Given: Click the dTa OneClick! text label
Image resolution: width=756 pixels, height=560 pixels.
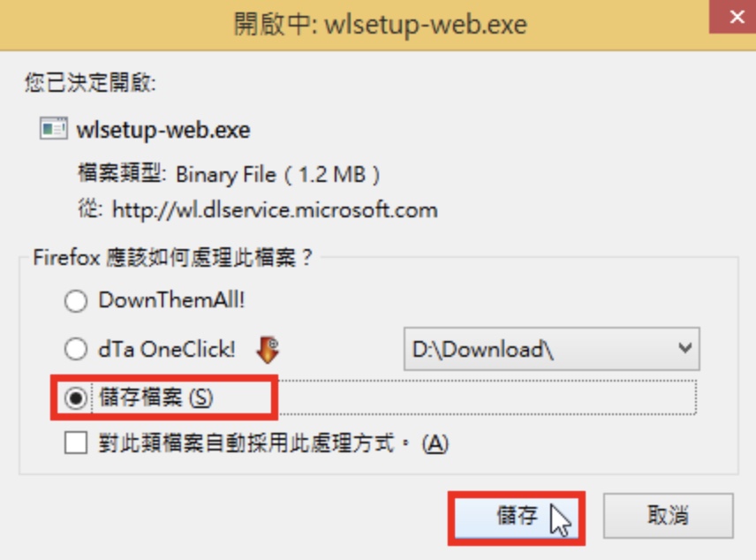Looking at the screenshot, I should coord(167,349).
